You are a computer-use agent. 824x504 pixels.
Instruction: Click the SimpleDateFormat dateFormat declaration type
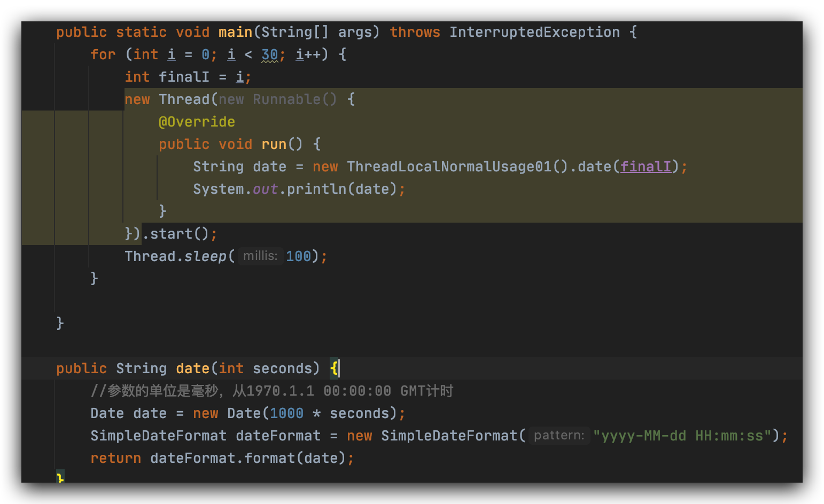click(x=158, y=436)
